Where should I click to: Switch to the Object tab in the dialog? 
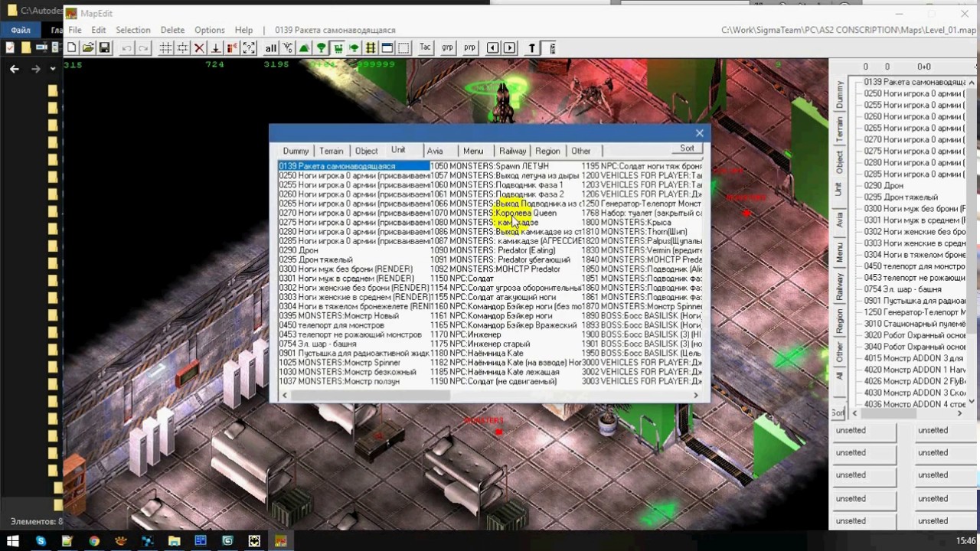click(x=366, y=151)
